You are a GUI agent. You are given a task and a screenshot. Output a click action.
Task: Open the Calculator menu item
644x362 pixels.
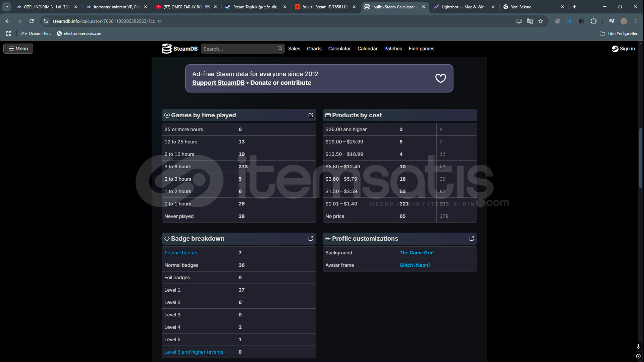[339, 49]
